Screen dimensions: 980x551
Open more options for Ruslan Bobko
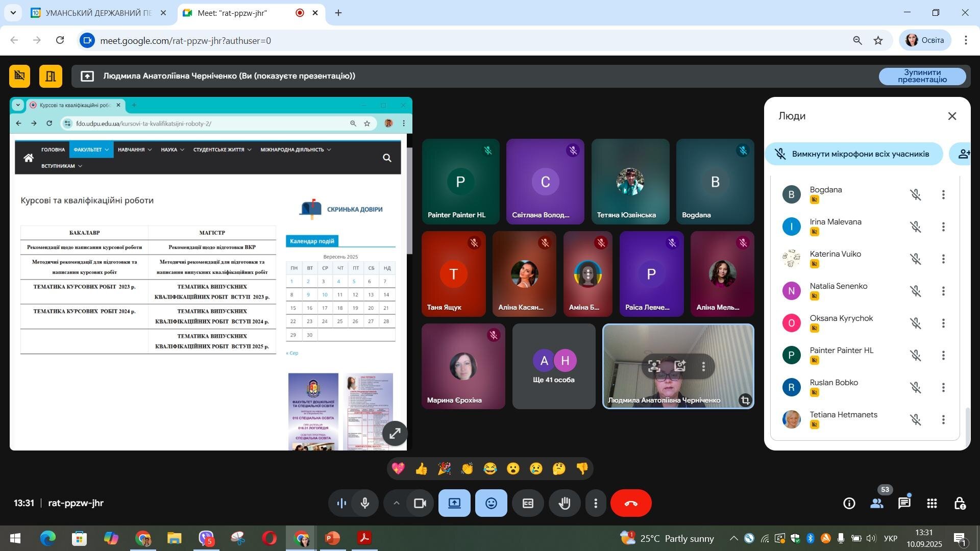pyautogui.click(x=943, y=388)
